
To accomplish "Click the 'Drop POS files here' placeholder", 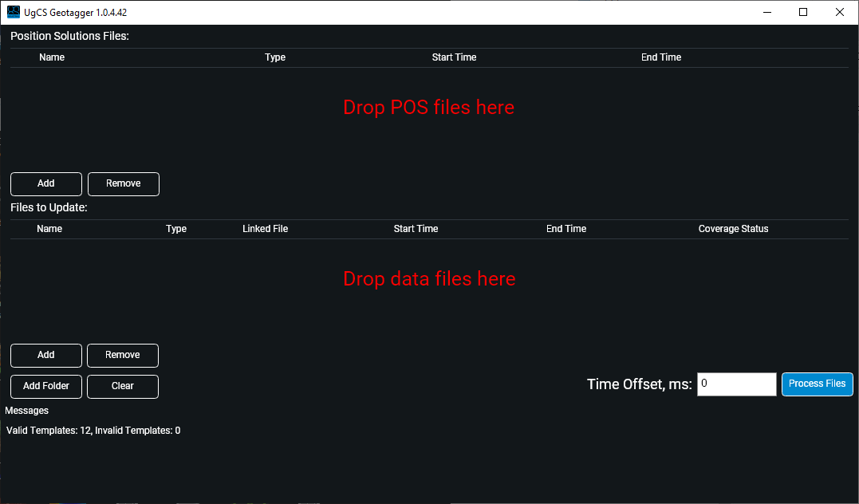I will [x=429, y=108].
